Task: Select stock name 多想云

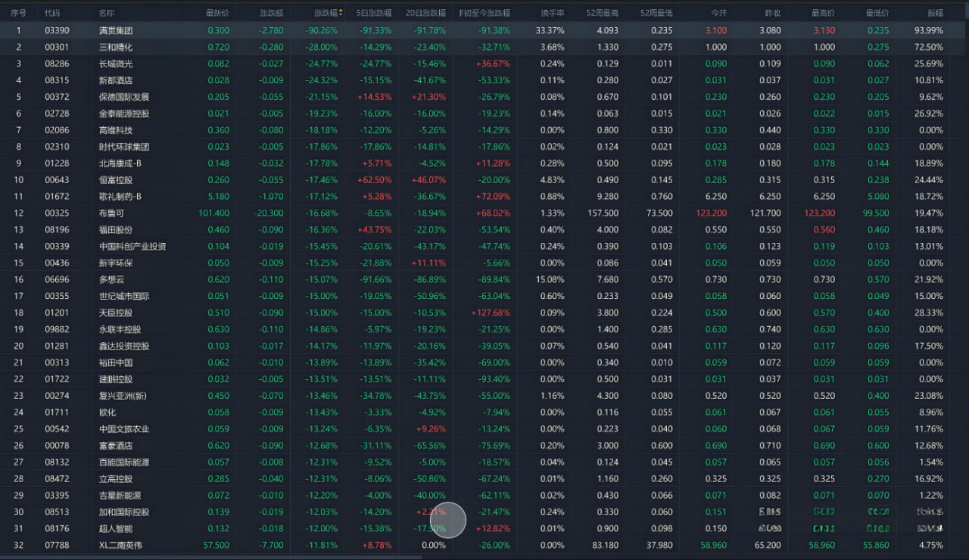Action: coord(111,279)
